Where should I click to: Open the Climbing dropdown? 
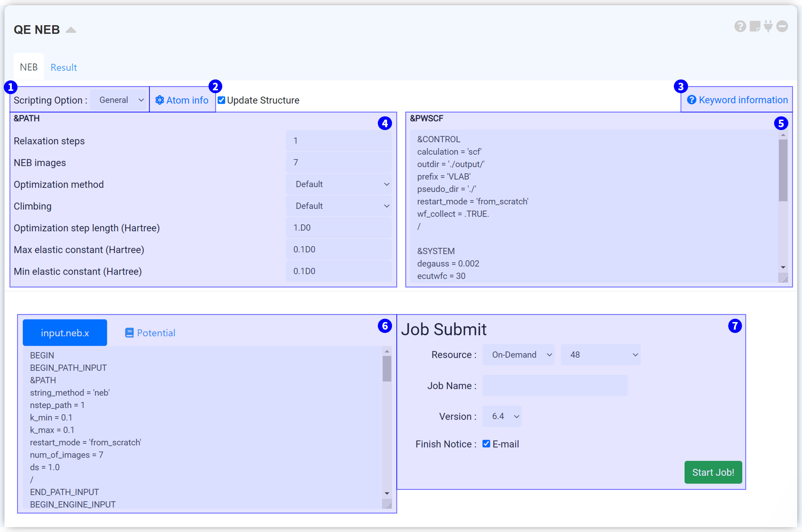(x=339, y=206)
